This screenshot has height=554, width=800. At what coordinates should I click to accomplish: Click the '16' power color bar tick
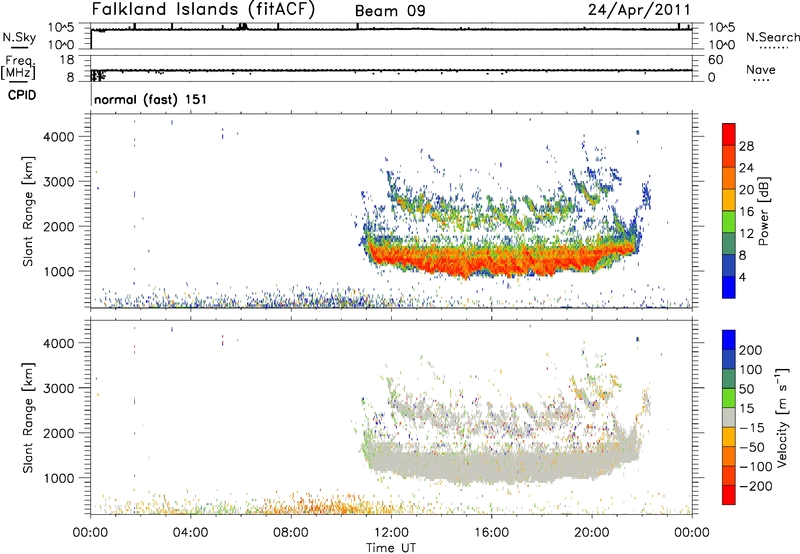point(746,212)
